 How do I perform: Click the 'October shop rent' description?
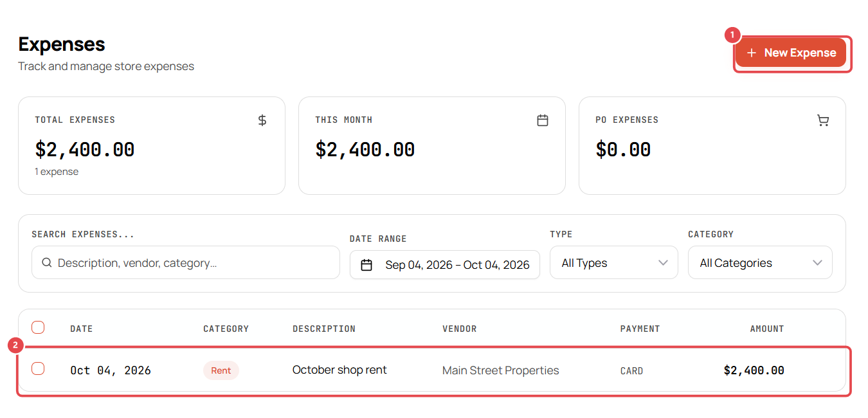point(339,370)
